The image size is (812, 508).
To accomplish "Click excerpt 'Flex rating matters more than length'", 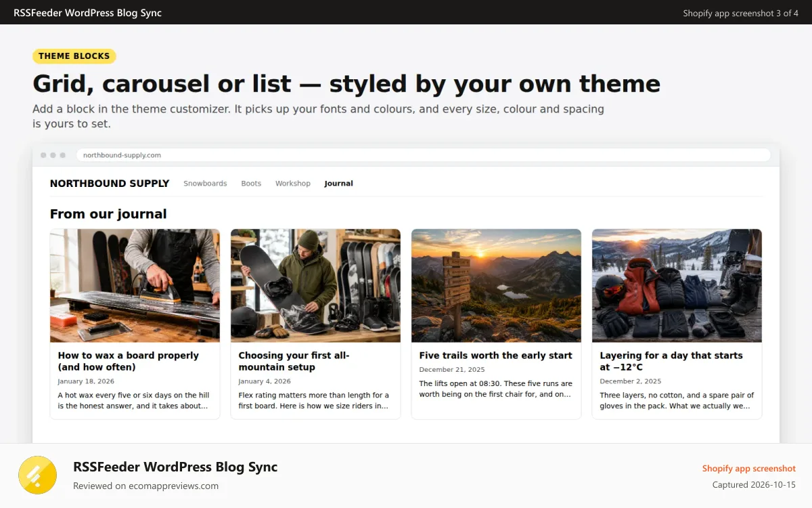I will 314,400.
